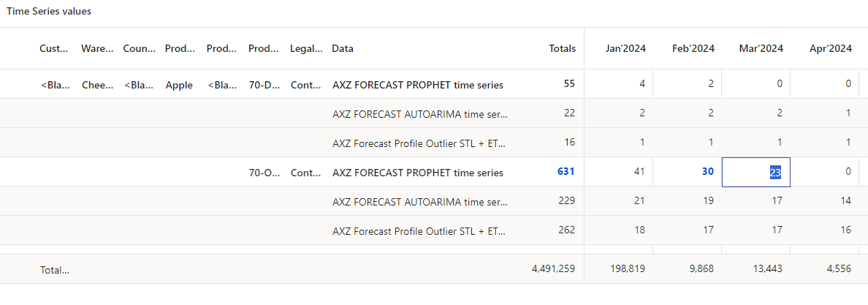Viewport: 868px width, 305px height.
Task: Click the Apr'2024 column header
Action: coord(830,48)
